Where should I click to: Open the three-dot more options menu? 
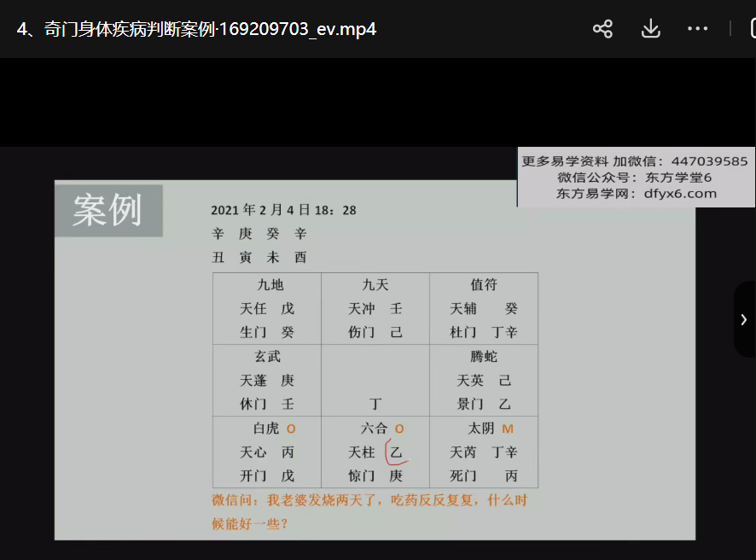pyautogui.click(x=697, y=29)
